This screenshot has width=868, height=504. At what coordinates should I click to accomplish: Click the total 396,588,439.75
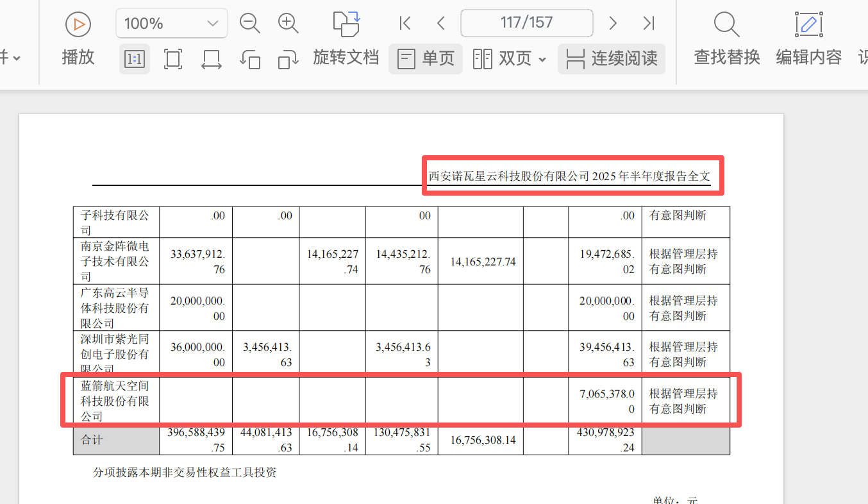pyautogui.click(x=196, y=440)
